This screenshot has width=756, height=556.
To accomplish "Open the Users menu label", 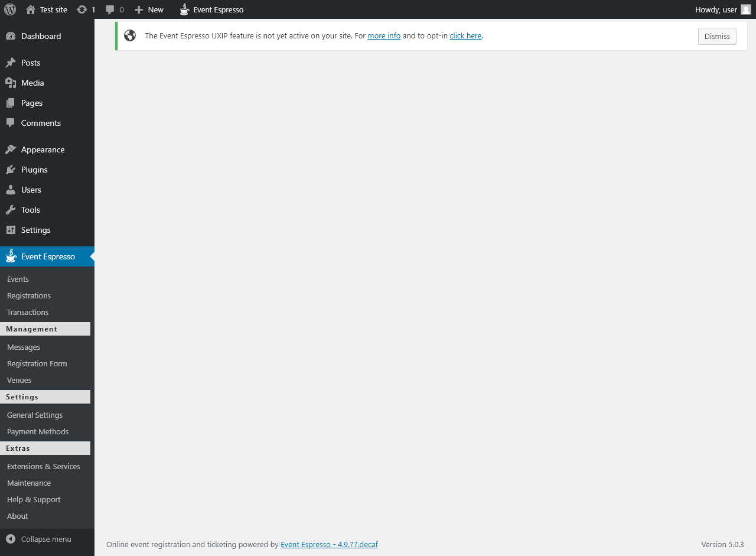I will point(31,190).
